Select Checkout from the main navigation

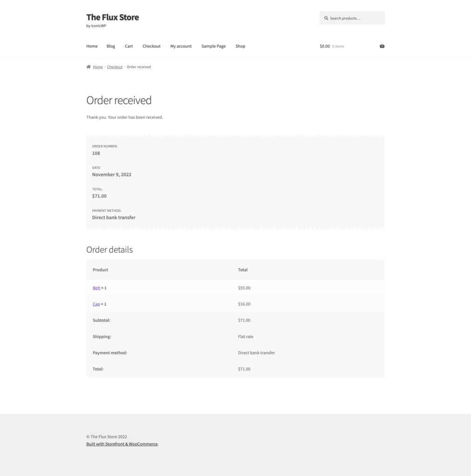[x=151, y=46]
